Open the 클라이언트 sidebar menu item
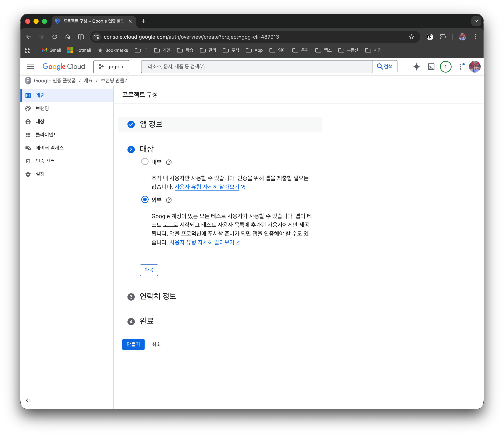 tap(46, 135)
